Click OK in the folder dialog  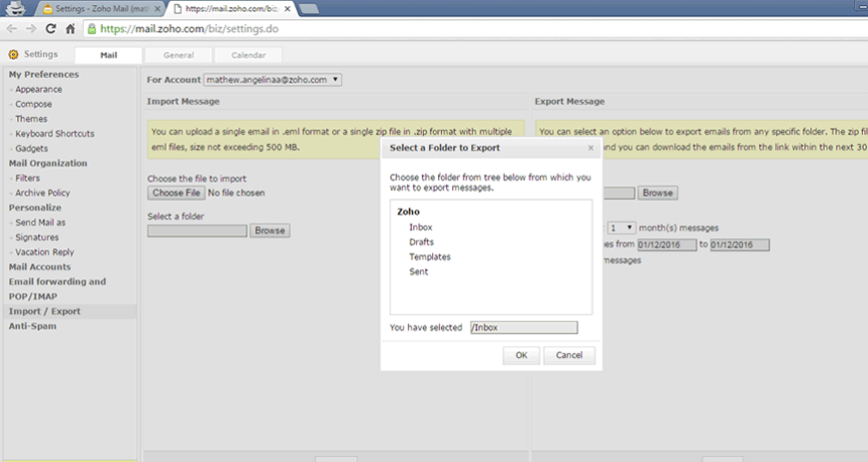pyautogui.click(x=522, y=355)
